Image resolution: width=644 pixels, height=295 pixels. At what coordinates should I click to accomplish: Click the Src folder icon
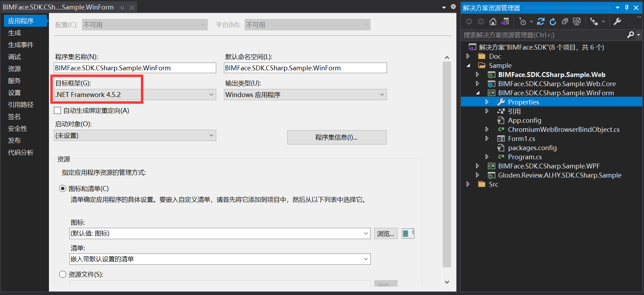pyautogui.click(x=482, y=184)
